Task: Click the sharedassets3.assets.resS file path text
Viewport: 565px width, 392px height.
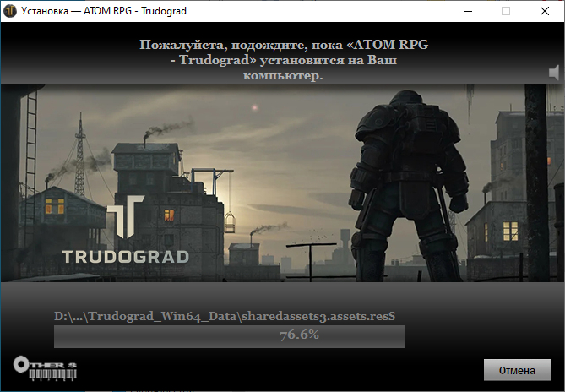Action: click(x=225, y=316)
